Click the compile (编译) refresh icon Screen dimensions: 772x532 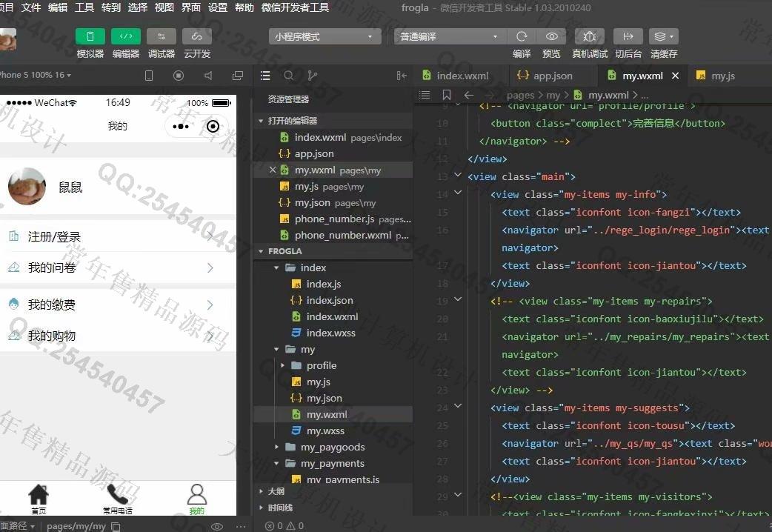[x=522, y=36]
